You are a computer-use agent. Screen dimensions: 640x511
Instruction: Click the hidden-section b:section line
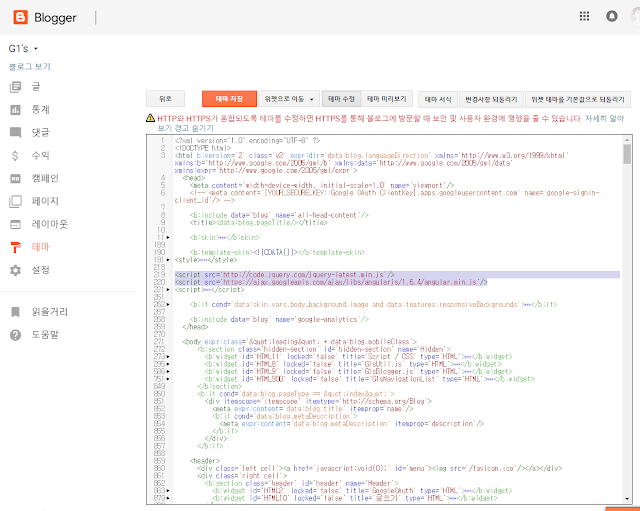(x=324, y=349)
